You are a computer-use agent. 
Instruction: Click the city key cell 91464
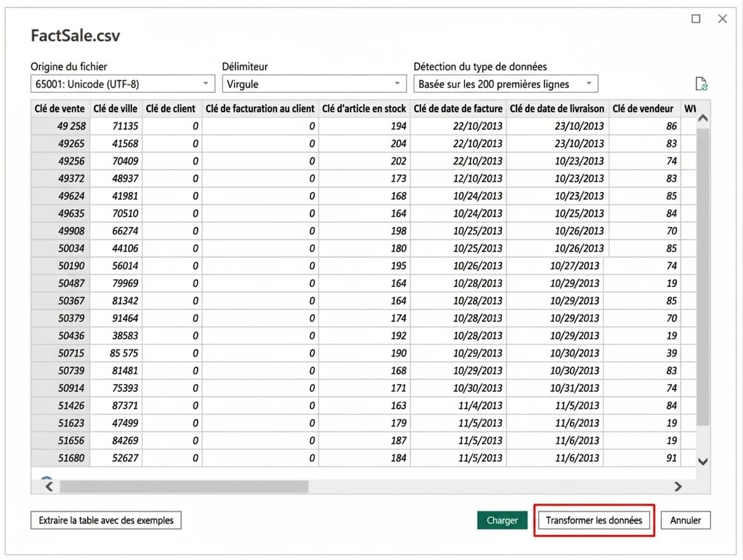(x=116, y=319)
